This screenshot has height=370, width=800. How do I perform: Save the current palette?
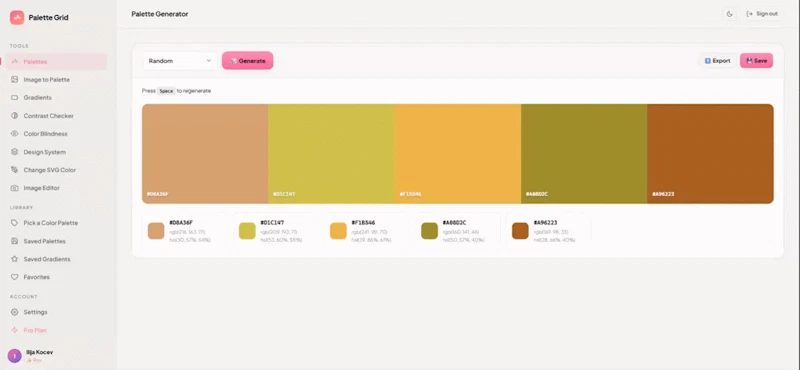click(x=756, y=61)
